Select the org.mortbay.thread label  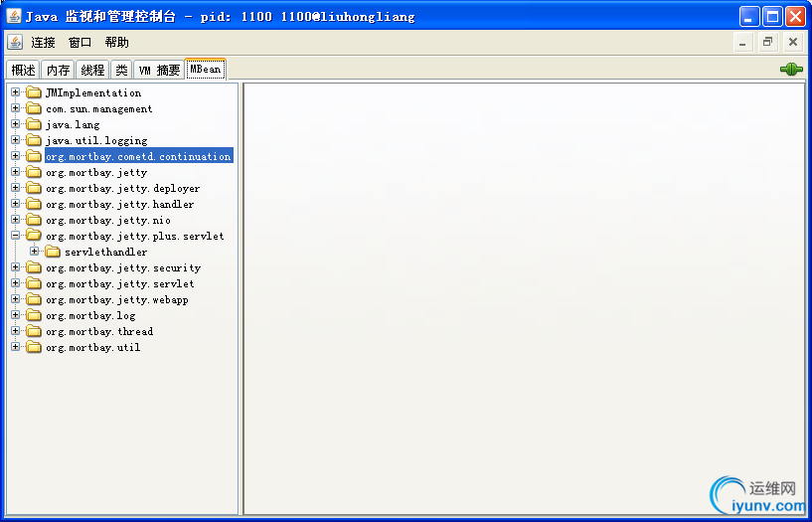click(99, 331)
